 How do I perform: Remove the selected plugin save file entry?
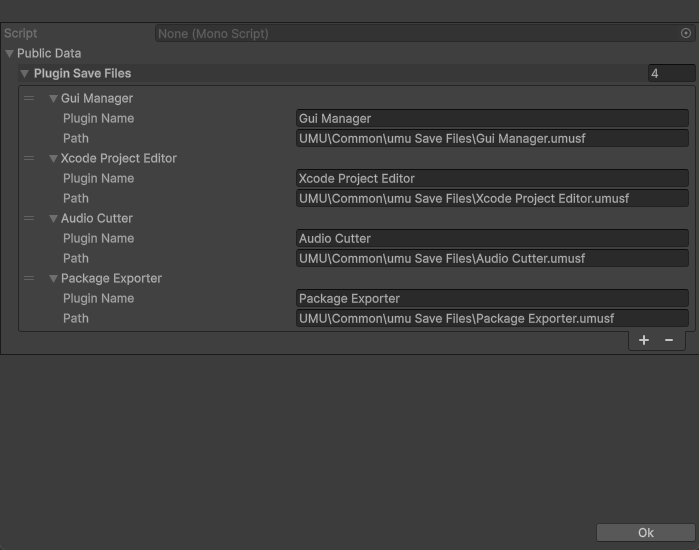pyautogui.click(x=669, y=341)
